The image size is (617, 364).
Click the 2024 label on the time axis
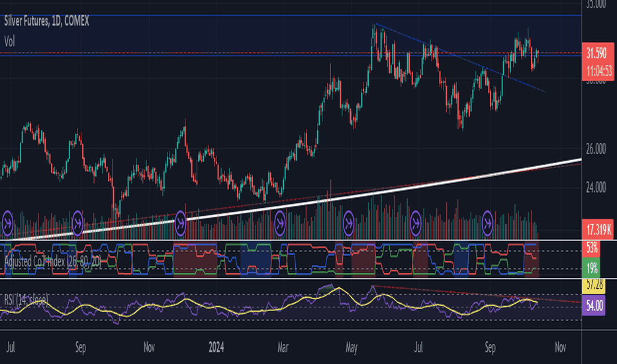click(x=216, y=347)
